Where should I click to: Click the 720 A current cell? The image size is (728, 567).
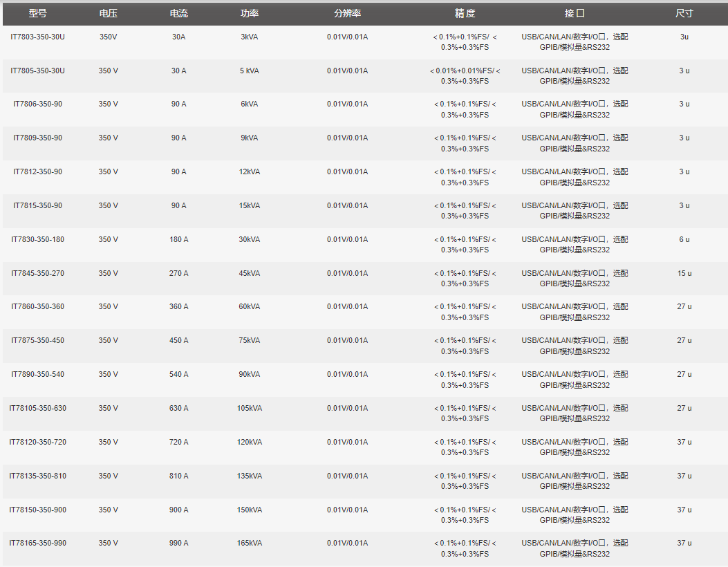point(179,442)
